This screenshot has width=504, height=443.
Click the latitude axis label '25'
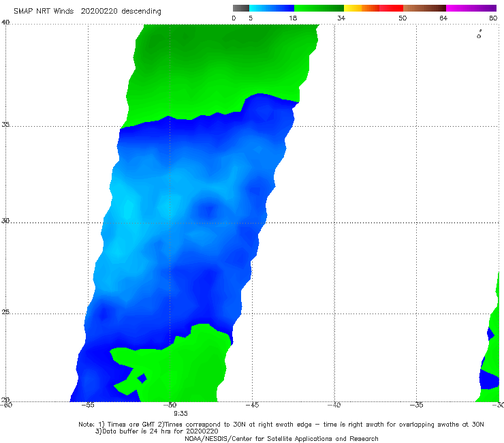pyautogui.click(x=5, y=311)
